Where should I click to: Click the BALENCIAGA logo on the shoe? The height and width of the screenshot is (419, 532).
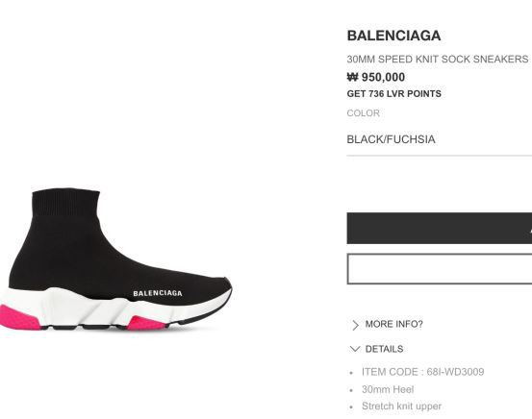point(158,293)
